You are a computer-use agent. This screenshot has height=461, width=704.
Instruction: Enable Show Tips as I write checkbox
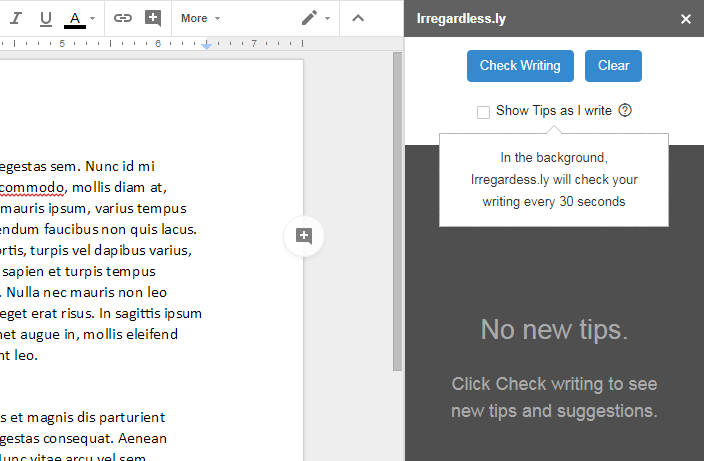[x=483, y=112]
